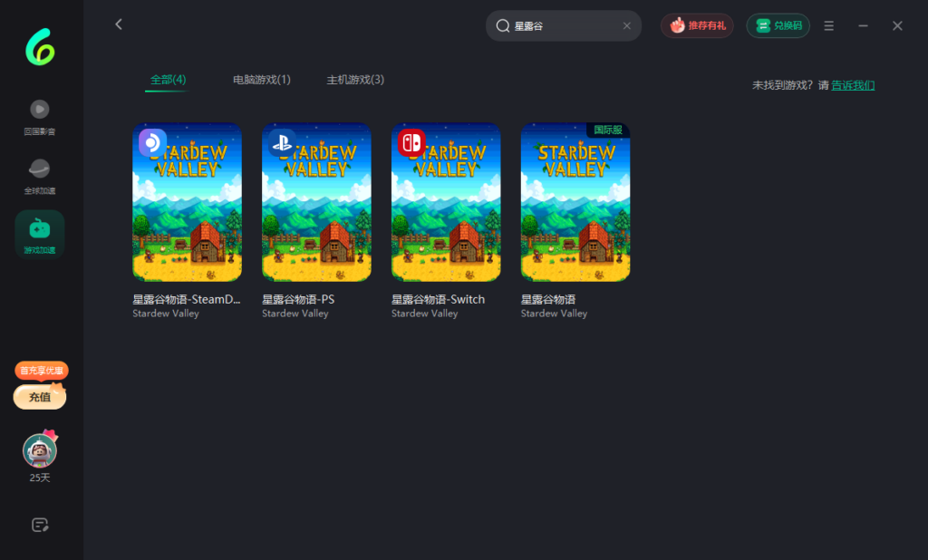
Task: Select the 星露谷物语-SteamDeck game card
Action: pyautogui.click(x=187, y=203)
